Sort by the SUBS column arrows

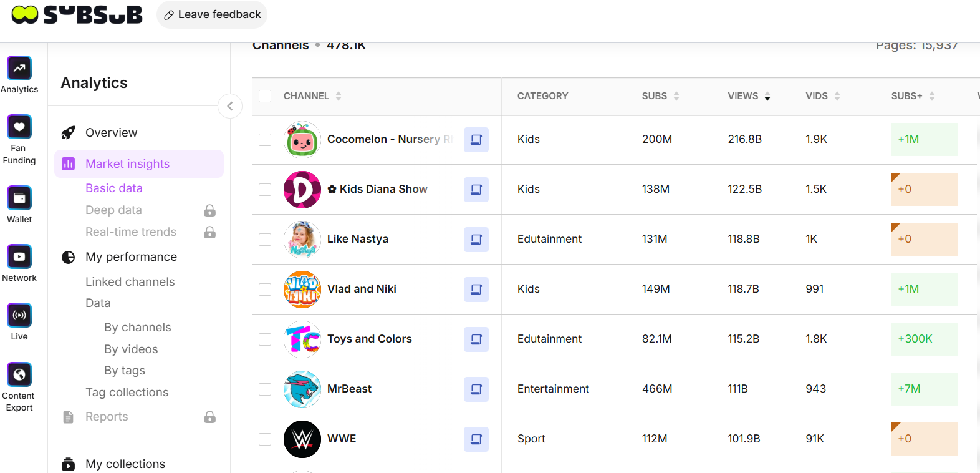(676, 96)
